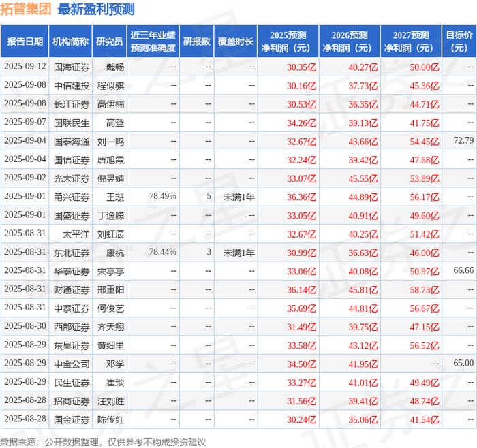
Task: Click the 东吴证券 institution cell
Action: tap(72, 346)
